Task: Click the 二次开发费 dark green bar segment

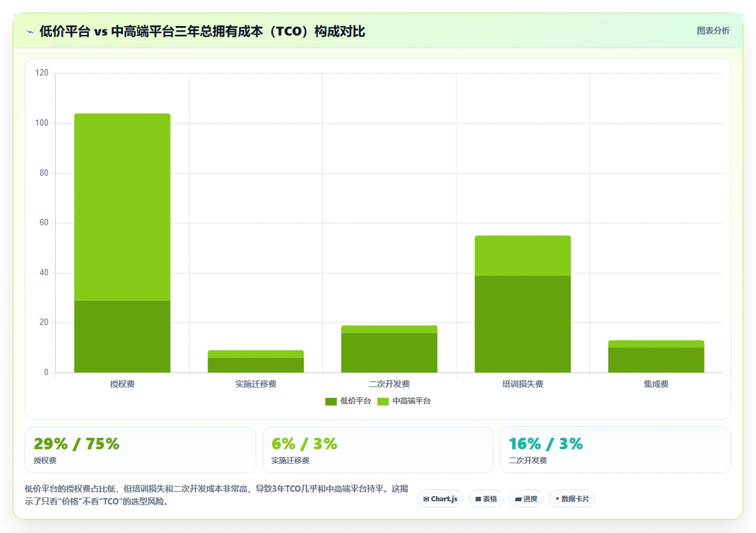Action: pos(389,353)
